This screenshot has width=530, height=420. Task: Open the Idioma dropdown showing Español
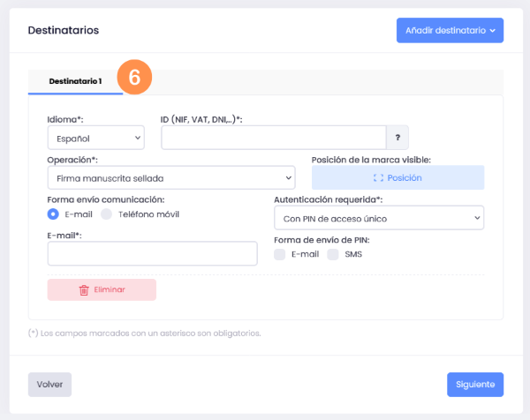96,138
